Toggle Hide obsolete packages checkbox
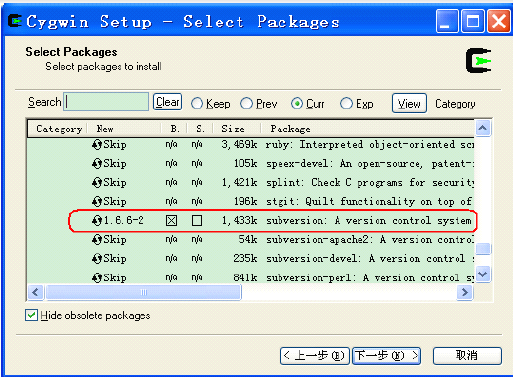 31,315
